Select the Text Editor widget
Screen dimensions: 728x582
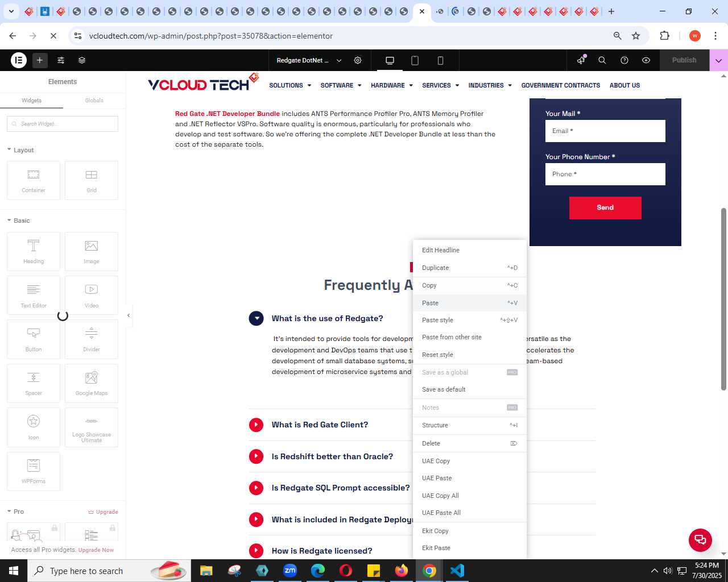click(x=34, y=296)
